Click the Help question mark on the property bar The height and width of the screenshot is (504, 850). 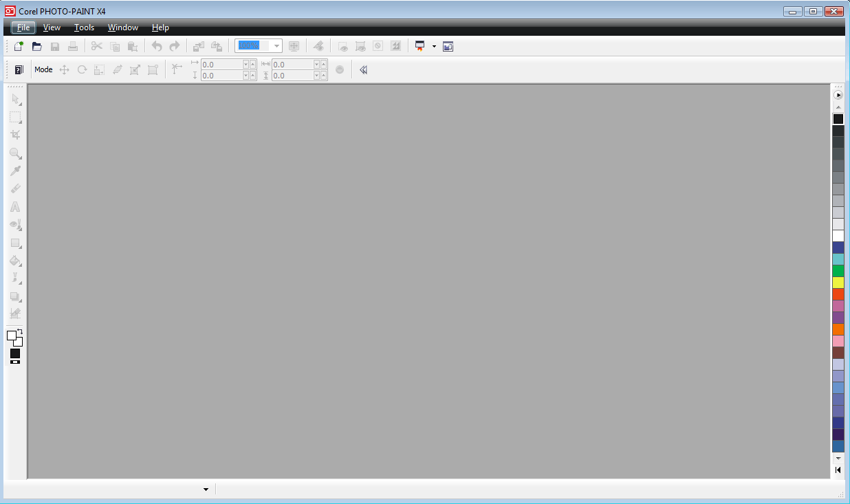(x=19, y=69)
